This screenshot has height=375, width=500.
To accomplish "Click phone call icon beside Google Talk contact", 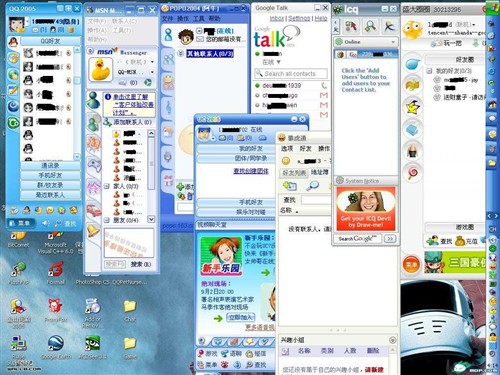I will (x=324, y=86).
